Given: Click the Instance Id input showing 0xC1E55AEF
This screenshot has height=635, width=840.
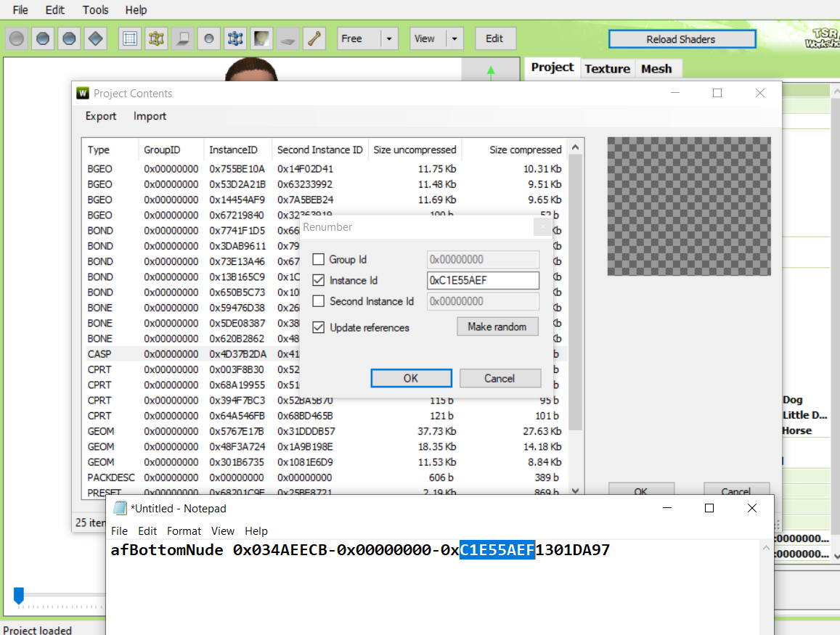Looking at the screenshot, I should (483, 280).
